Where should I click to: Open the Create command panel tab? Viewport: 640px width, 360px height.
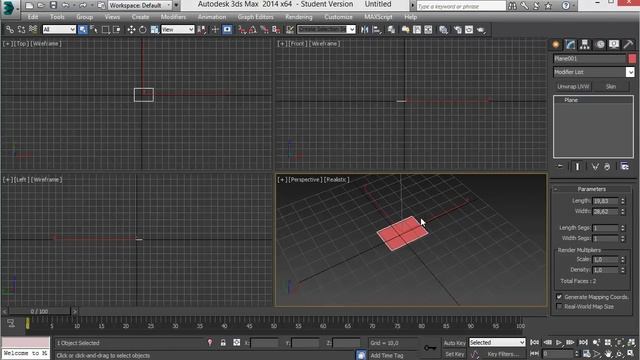(556, 44)
